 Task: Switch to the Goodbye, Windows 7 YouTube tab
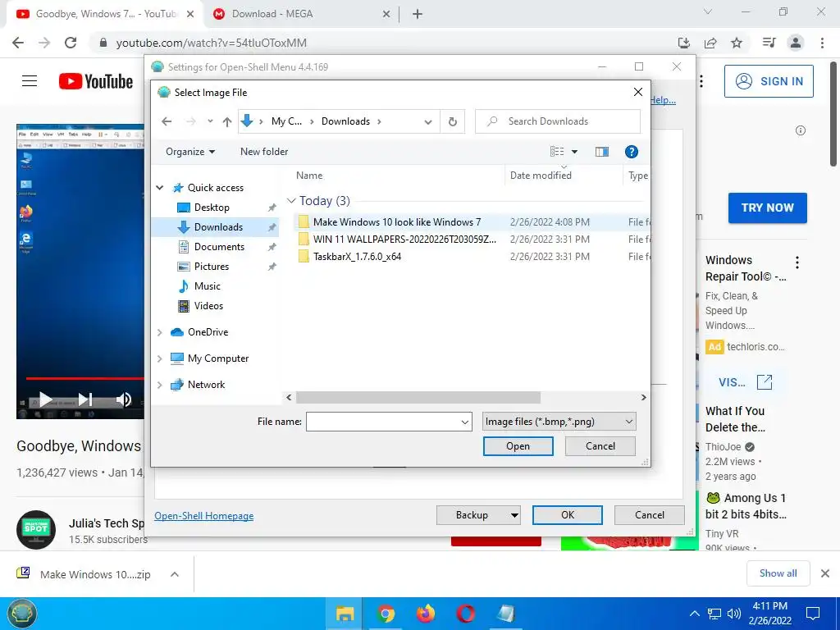click(x=105, y=14)
